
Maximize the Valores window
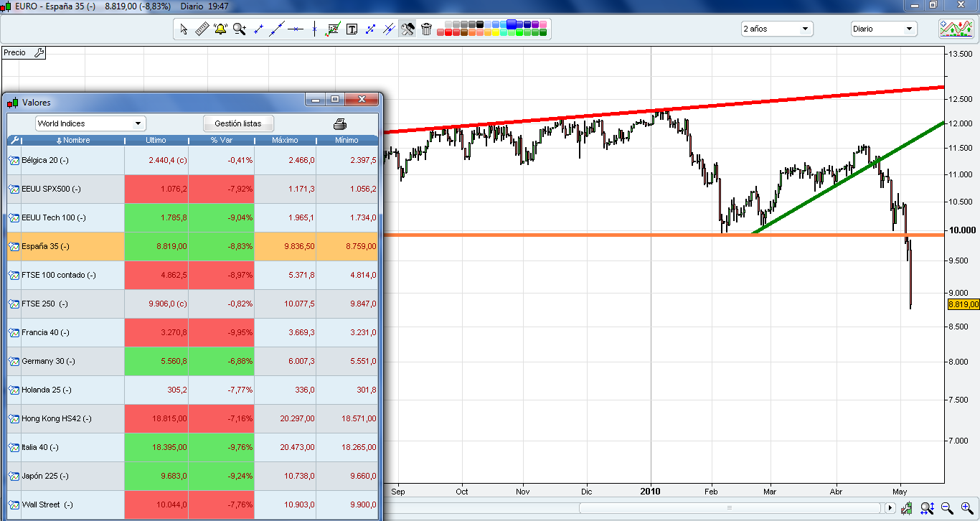[335, 99]
